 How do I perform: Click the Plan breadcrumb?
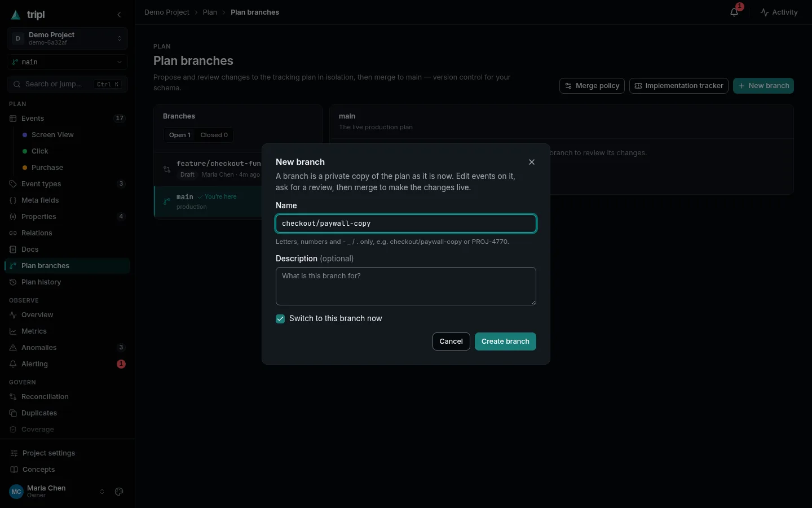tap(210, 12)
